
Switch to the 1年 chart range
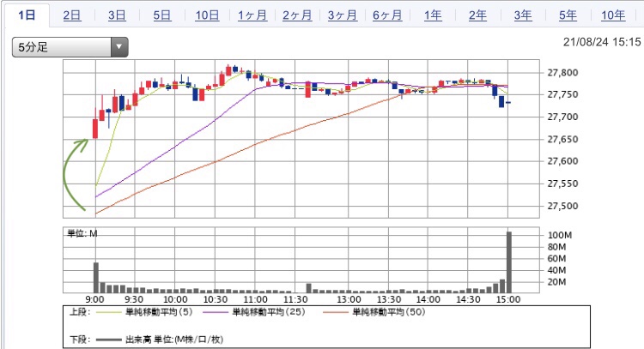(433, 15)
